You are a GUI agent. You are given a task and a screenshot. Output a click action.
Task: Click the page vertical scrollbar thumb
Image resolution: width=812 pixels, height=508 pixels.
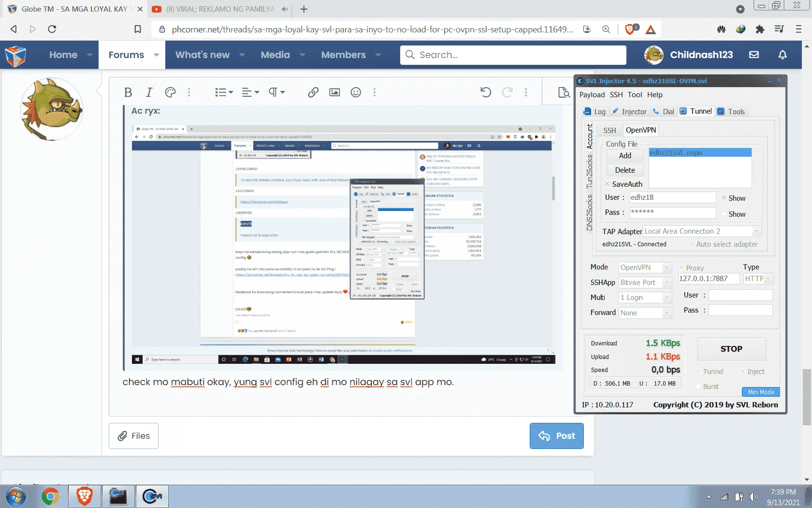[x=806, y=397]
